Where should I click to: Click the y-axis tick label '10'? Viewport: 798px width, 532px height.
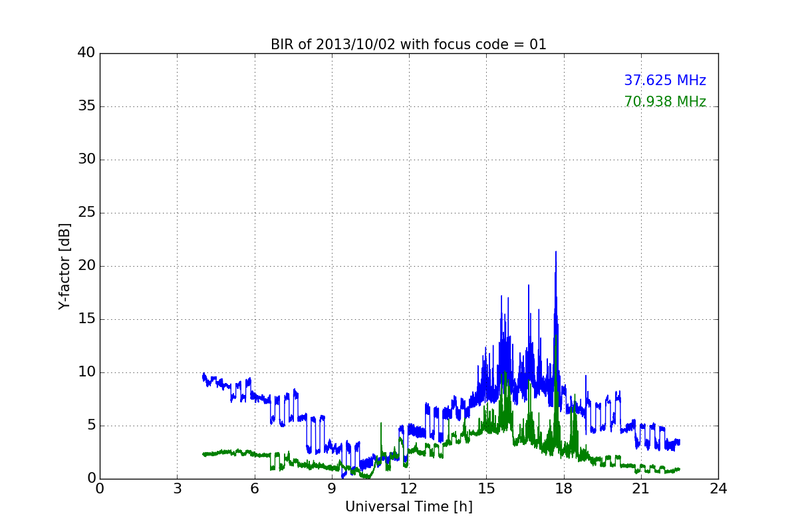(x=86, y=372)
